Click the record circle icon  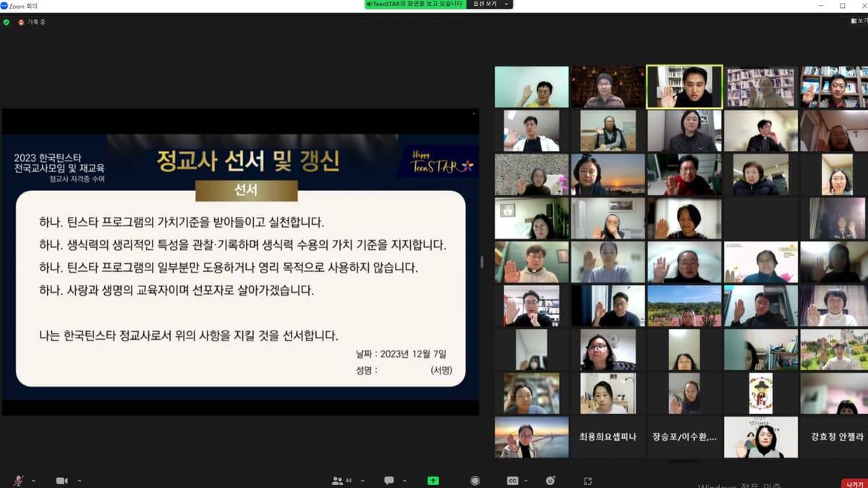click(x=475, y=481)
